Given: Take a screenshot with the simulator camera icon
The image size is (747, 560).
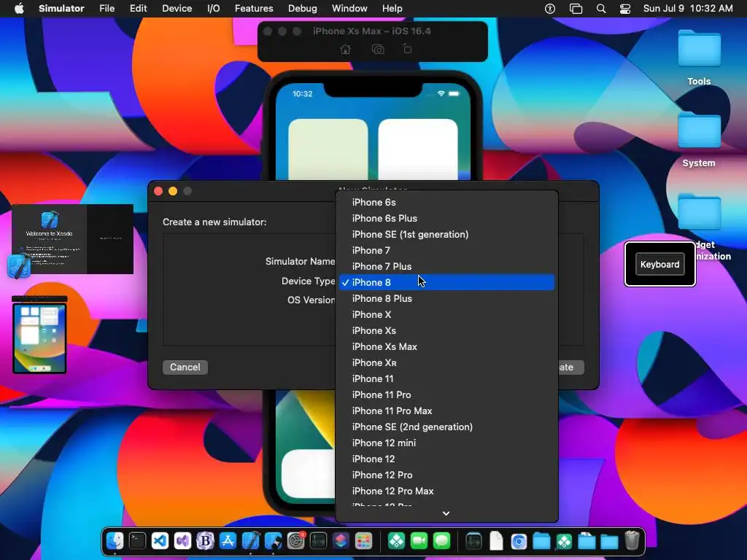Looking at the screenshot, I should (378, 49).
